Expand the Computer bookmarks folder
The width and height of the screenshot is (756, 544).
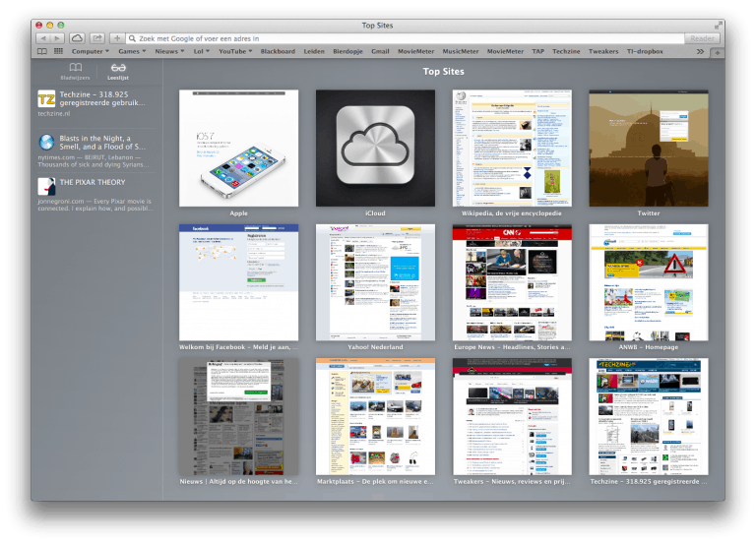point(91,51)
